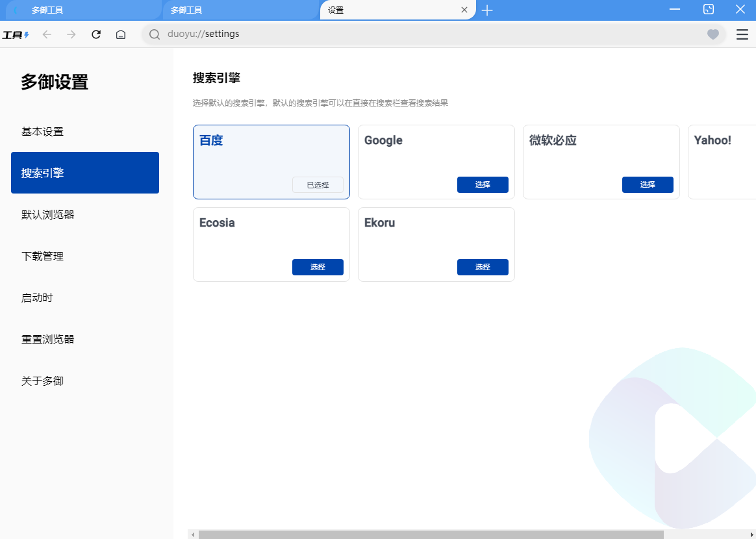Go forward using the right arrow icon
This screenshot has height=539, width=756.
pyautogui.click(x=71, y=34)
